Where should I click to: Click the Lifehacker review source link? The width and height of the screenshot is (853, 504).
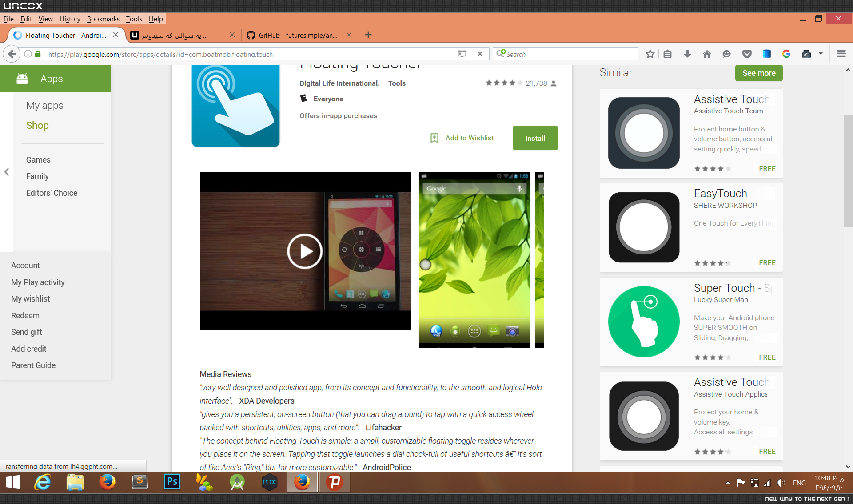click(x=383, y=428)
